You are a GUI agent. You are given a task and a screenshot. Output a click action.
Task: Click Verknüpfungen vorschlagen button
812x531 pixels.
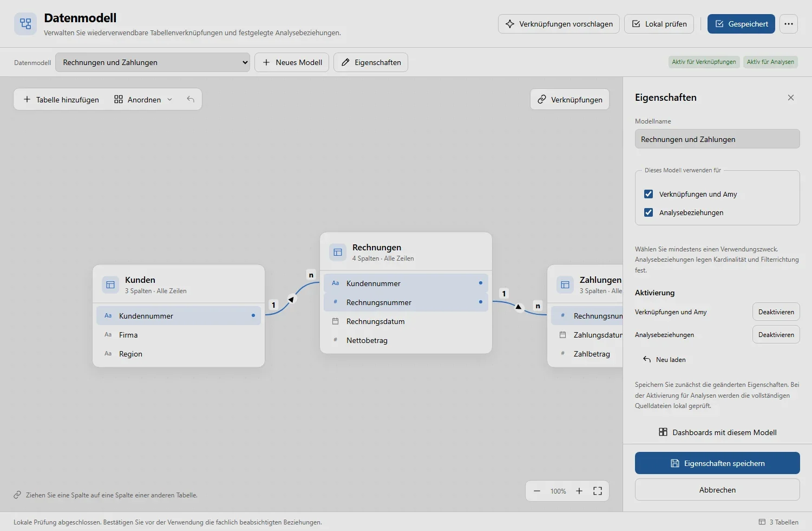click(559, 24)
